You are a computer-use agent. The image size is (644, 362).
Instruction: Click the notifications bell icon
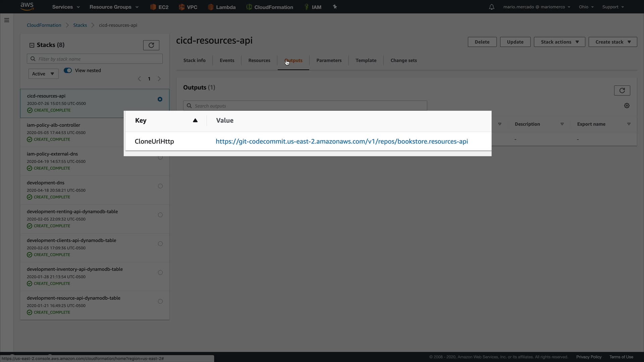tap(491, 7)
